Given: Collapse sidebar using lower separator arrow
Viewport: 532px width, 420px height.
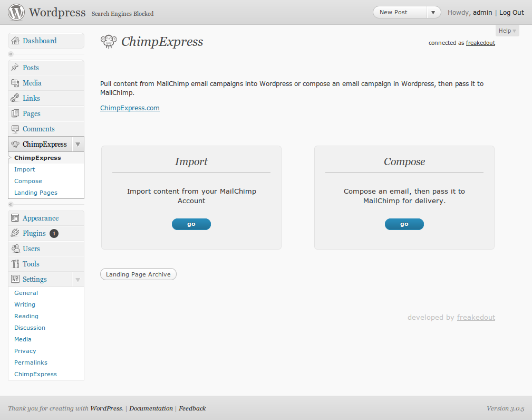Looking at the screenshot, I should click(x=11, y=204).
